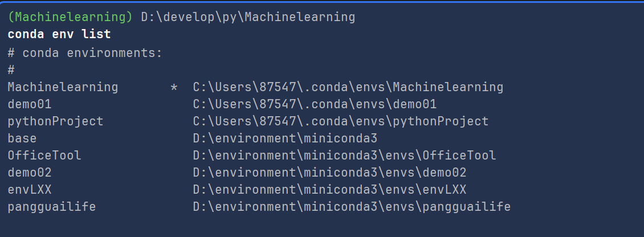Click the miniconda3\envs\OfficeTool path
Viewport: 644px width, 237px height.
(x=344, y=156)
